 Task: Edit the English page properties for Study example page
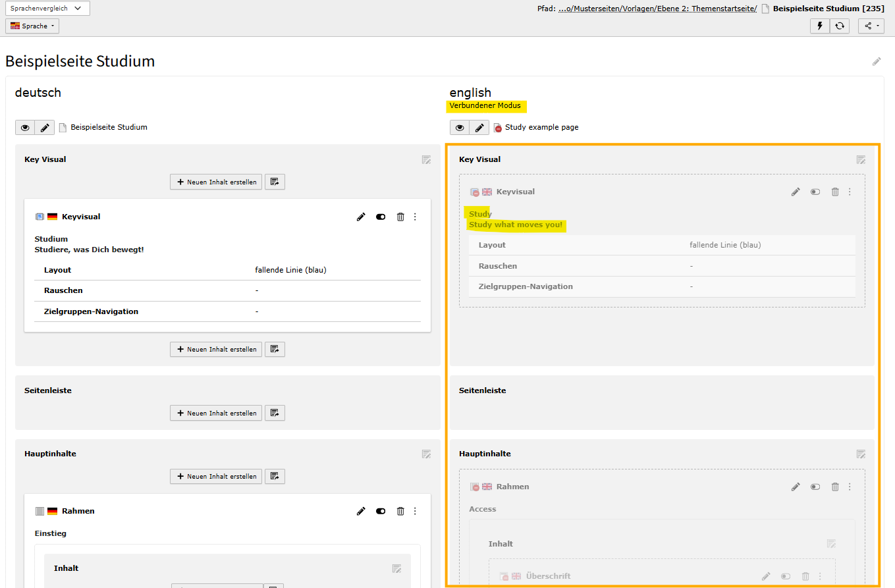tap(479, 127)
